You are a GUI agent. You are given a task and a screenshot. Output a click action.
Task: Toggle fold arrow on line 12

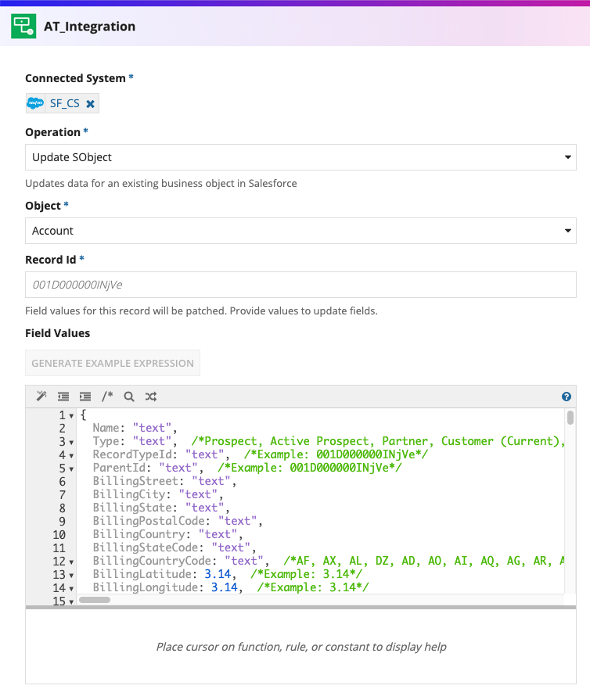pos(71,562)
